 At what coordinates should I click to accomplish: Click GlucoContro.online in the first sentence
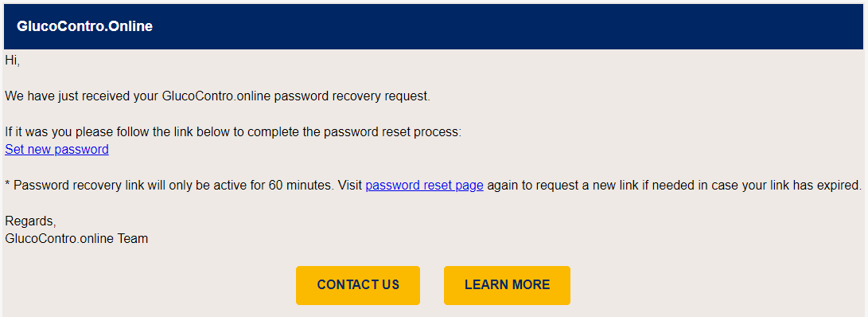[x=216, y=96]
